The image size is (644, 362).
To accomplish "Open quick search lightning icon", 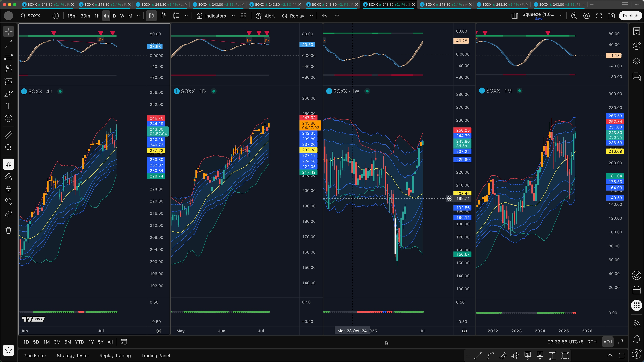I will 574,16.
